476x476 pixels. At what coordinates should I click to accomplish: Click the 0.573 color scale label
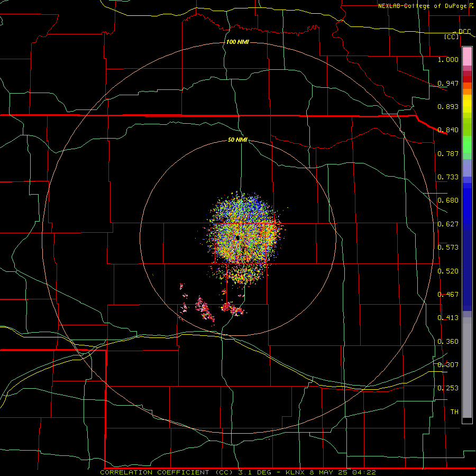coord(448,248)
